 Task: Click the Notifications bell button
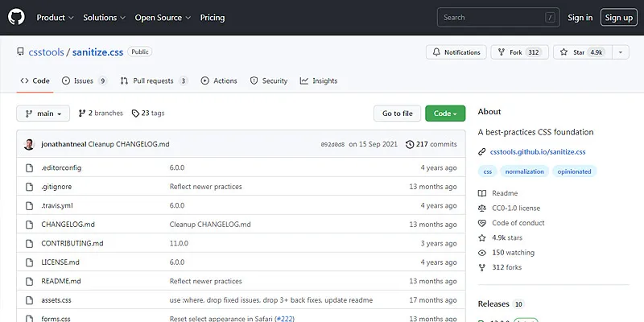point(456,52)
